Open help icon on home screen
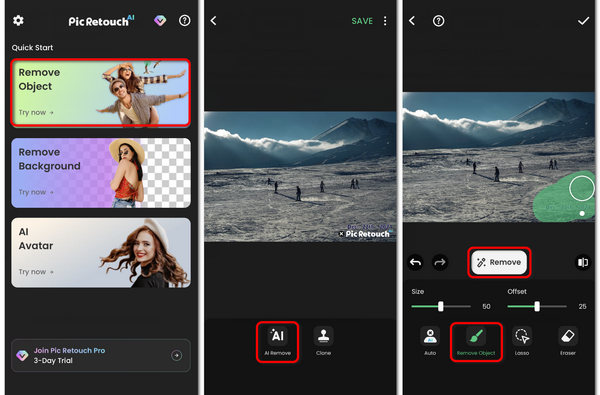The height and width of the screenshot is (395, 600). pos(184,21)
